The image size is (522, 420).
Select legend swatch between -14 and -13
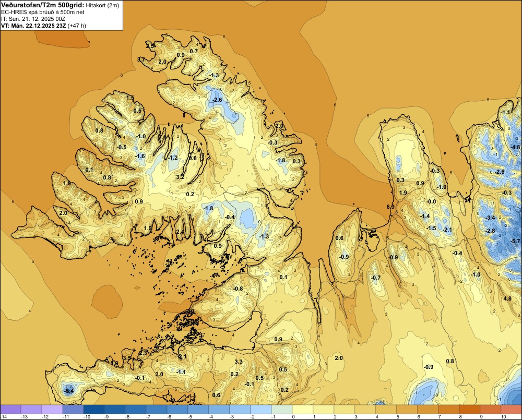pyautogui.click(x=10, y=410)
